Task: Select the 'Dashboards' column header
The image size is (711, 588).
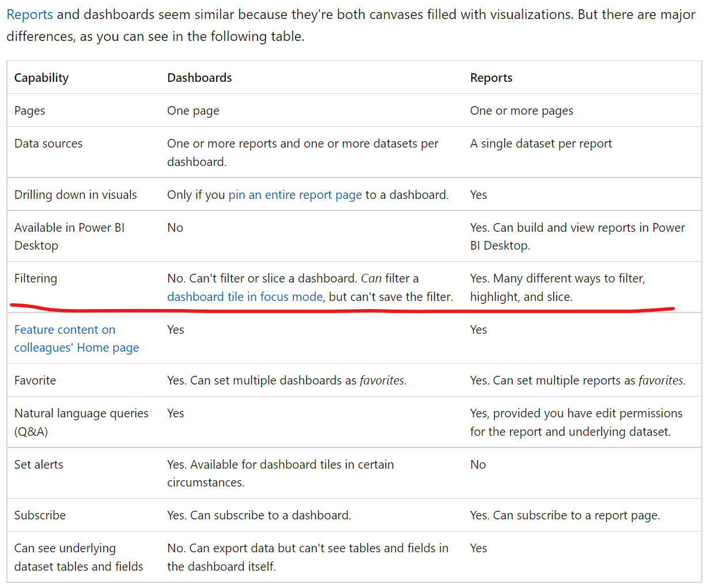Action: pos(199,78)
